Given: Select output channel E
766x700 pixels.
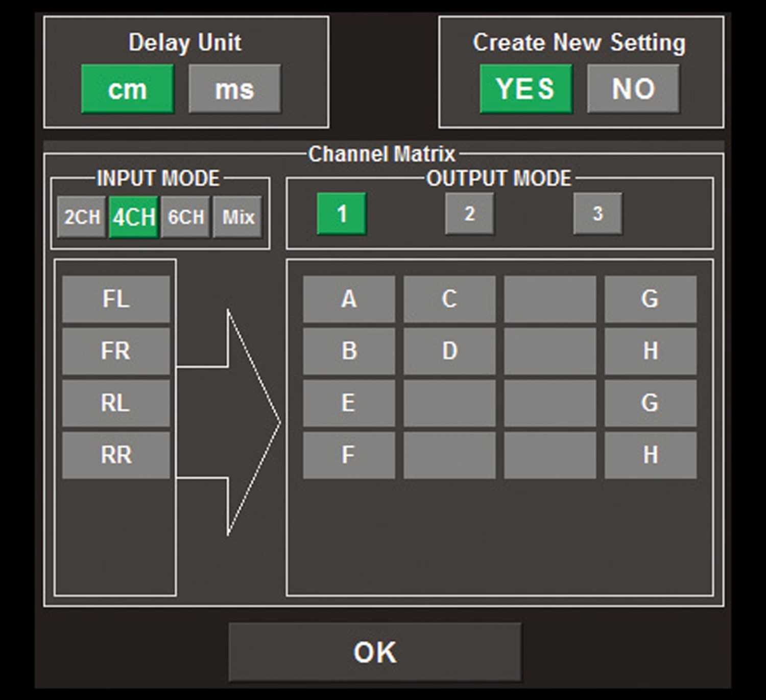Looking at the screenshot, I should coord(349,403).
